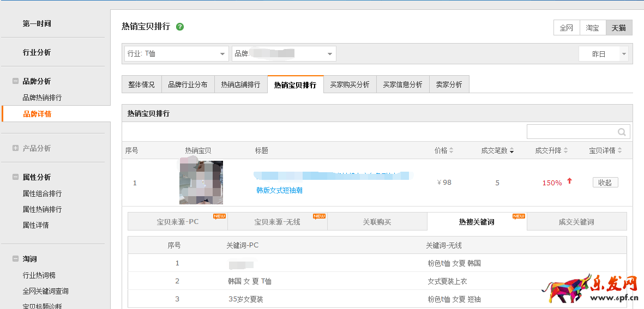Open the 成交关键词 tab
This screenshot has height=309, width=644.
[576, 222]
